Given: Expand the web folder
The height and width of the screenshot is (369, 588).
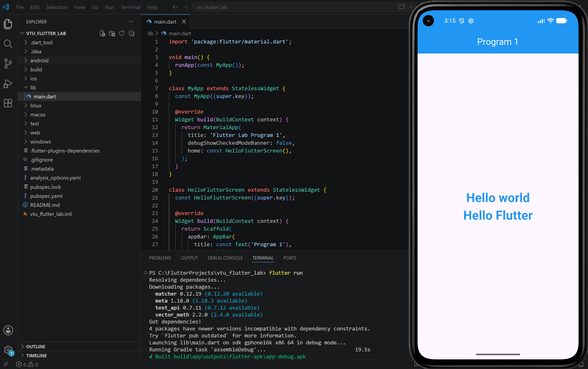Looking at the screenshot, I should (x=35, y=133).
